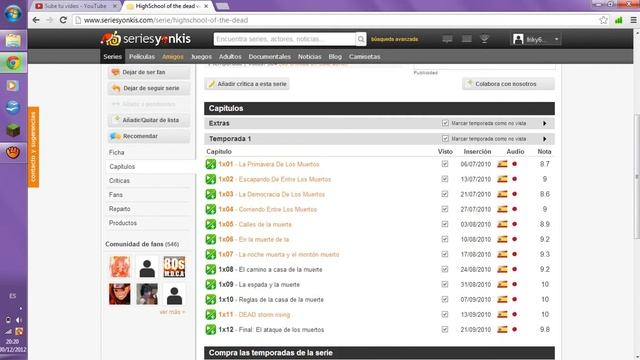
Task: Open the Minecraft block taskbar icon
Action: point(13,130)
